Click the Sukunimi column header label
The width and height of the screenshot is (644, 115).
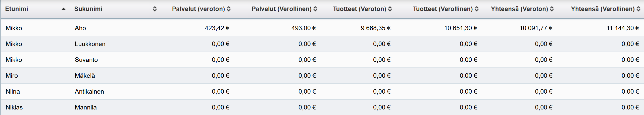[88, 9]
